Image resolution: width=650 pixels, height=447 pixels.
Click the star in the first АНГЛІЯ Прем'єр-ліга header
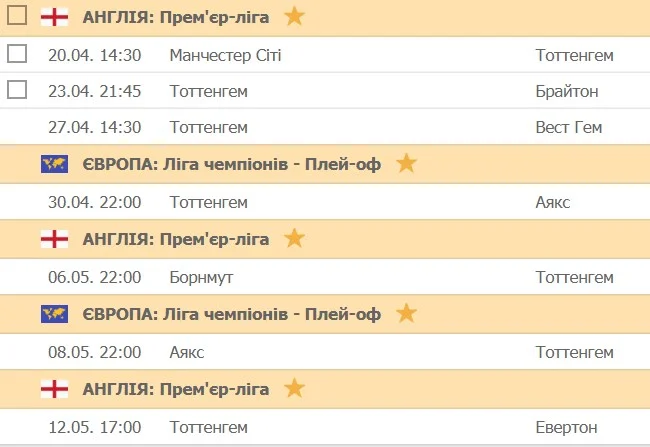pyautogui.click(x=294, y=16)
